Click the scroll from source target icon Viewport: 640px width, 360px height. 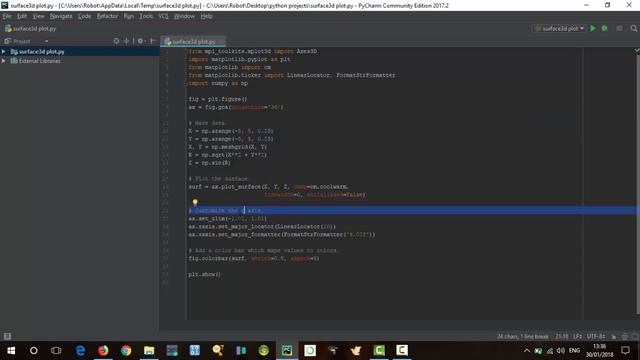116,41
